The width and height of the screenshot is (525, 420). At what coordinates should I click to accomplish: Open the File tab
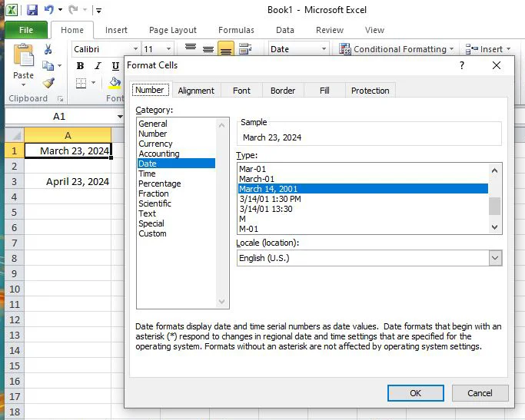tap(26, 30)
